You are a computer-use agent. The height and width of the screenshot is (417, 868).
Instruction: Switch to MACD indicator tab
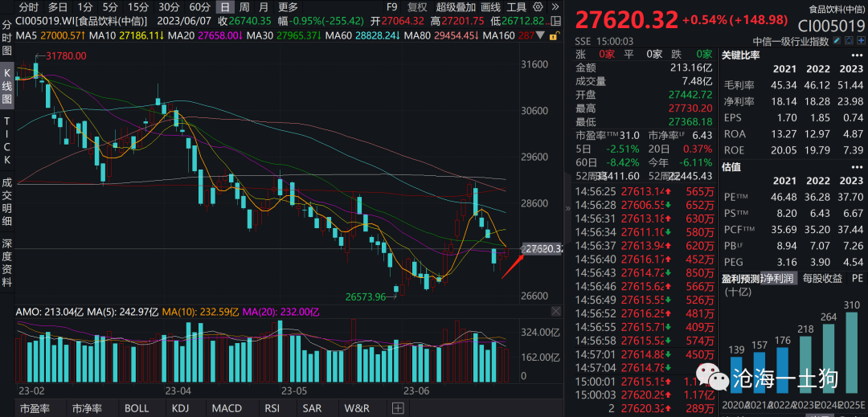227,408
